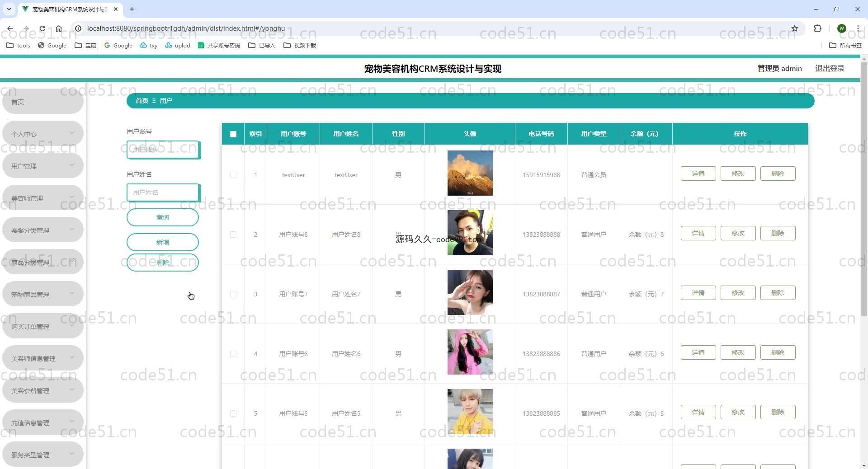
Task: View site information icon in address bar
Action: click(78, 28)
